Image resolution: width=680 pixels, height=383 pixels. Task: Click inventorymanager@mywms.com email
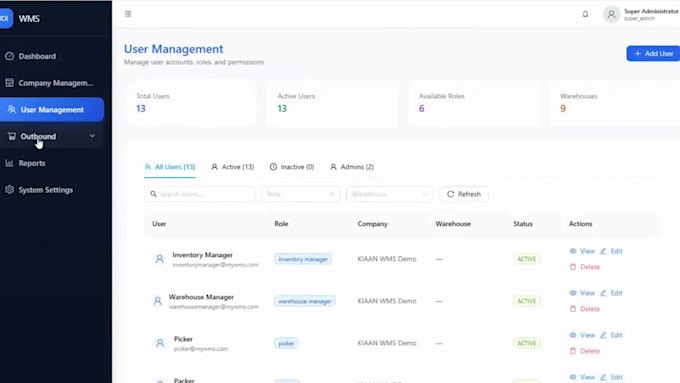coord(215,265)
